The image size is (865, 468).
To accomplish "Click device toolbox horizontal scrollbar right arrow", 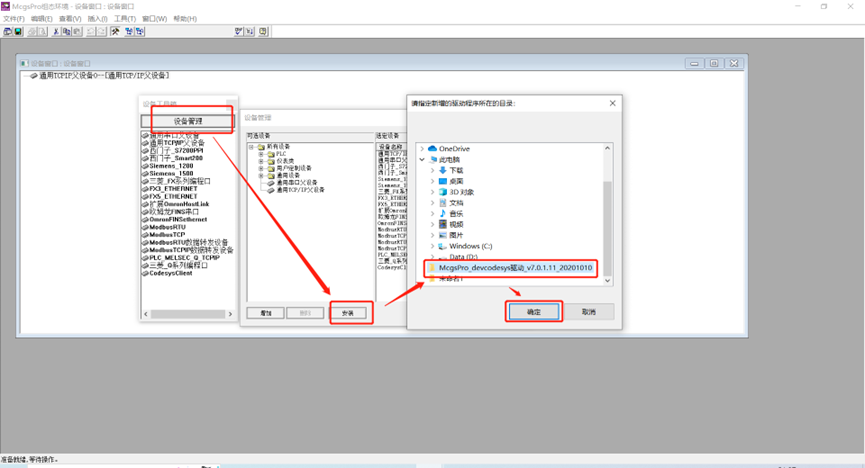I will coord(230,314).
